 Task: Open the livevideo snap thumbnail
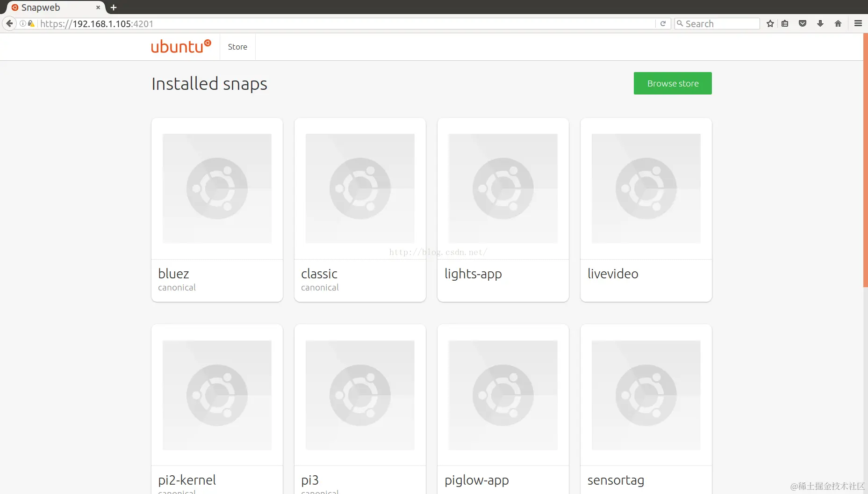[646, 189]
